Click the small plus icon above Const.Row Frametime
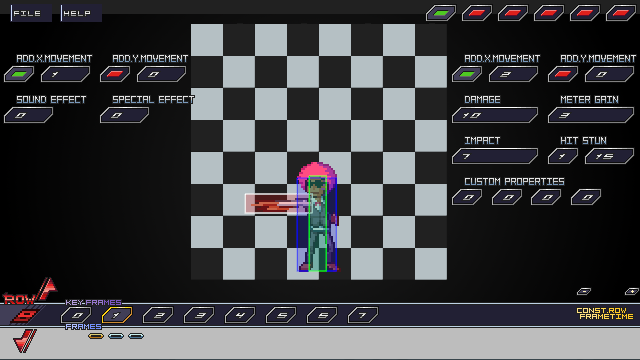This screenshot has width=640, height=360. (x=631, y=291)
